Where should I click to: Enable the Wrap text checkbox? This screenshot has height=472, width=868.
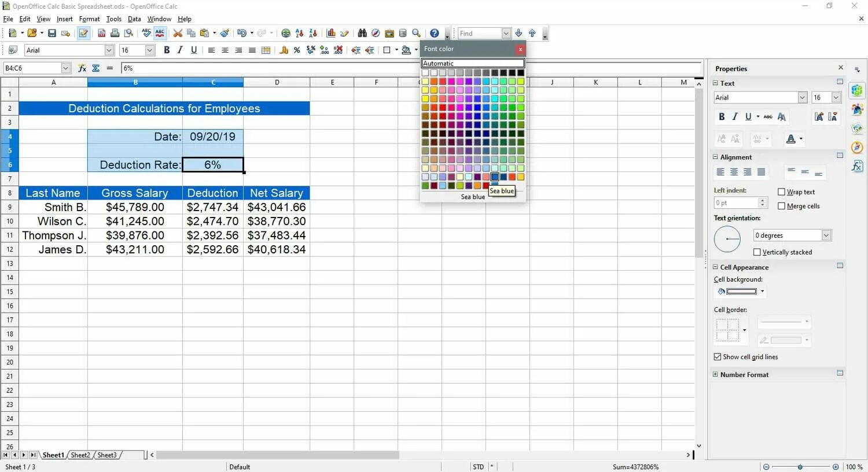782,192
